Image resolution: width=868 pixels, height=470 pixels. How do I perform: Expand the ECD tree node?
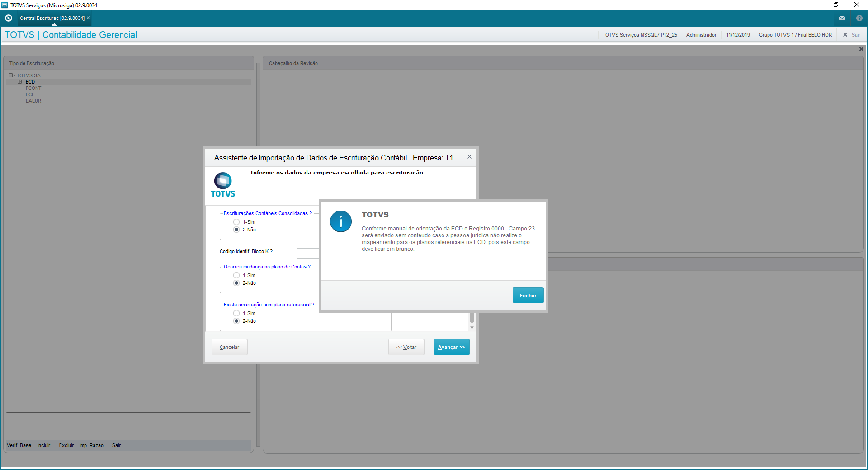(x=19, y=82)
